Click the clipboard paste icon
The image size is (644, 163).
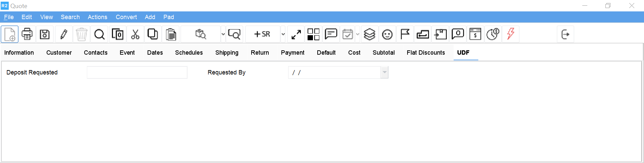171,34
